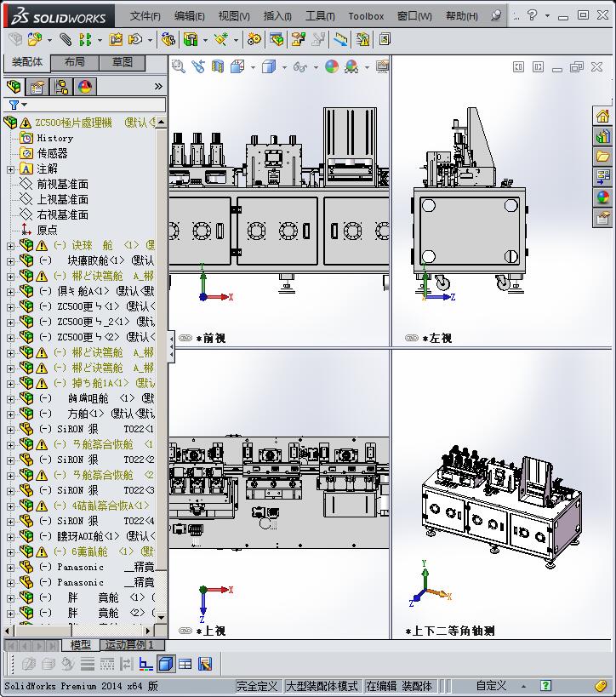
Task: Open the FeatureManager design tree tab
Action: pyautogui.click(x=14, y=86)
